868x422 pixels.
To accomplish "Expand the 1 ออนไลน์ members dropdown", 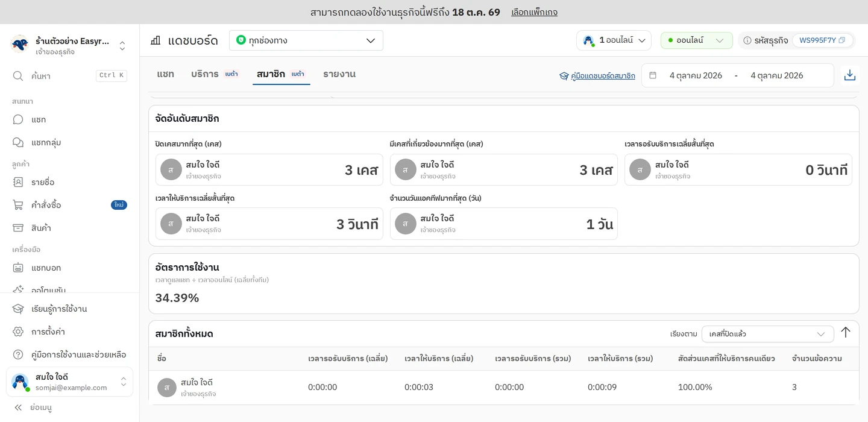I will click(614, 40).
